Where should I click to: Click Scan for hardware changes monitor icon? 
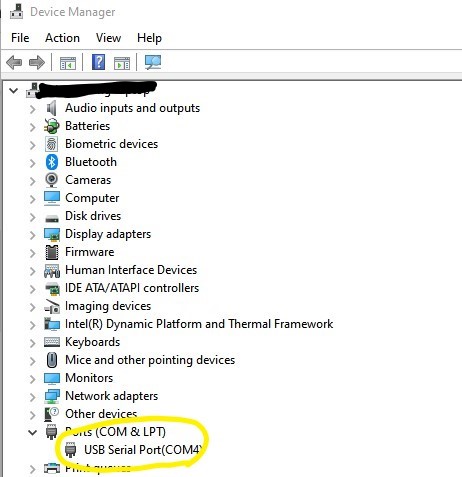pos(153,62)
